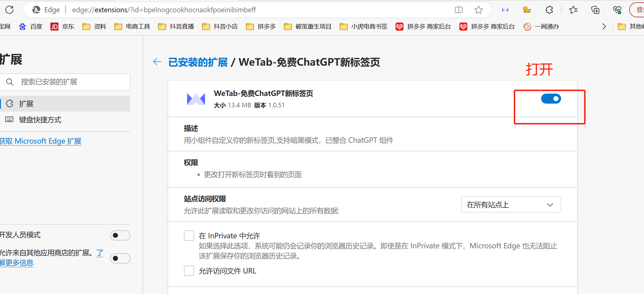This screenshot has height=294, width=644.
Task: Open 抖音小店 bookmark folder
Action: (x=220, y=27)
